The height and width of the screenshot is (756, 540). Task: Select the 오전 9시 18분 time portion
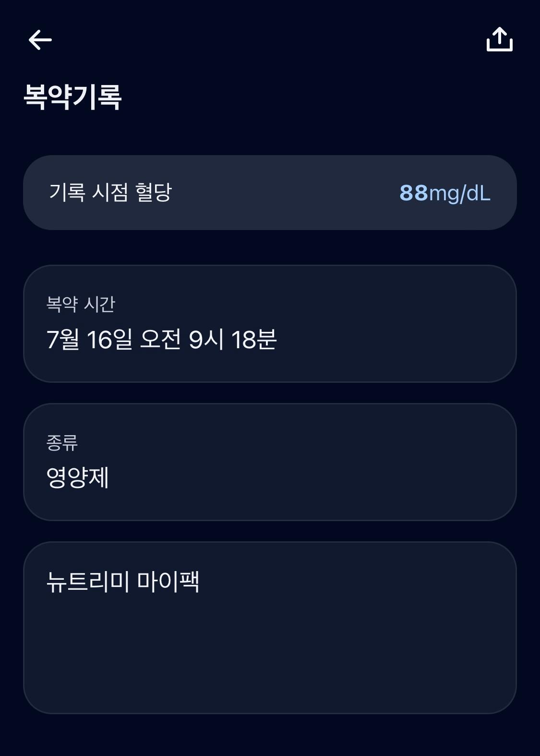point(208,340)
